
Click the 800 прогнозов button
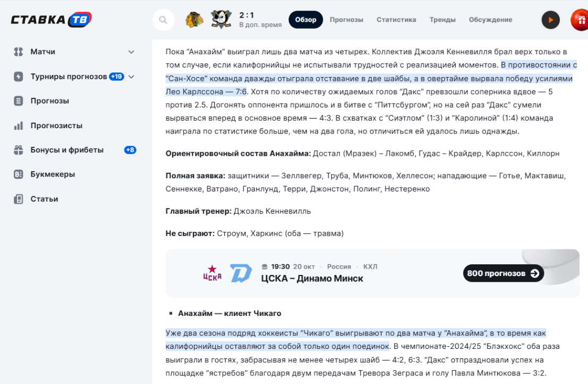click(503, 273)
